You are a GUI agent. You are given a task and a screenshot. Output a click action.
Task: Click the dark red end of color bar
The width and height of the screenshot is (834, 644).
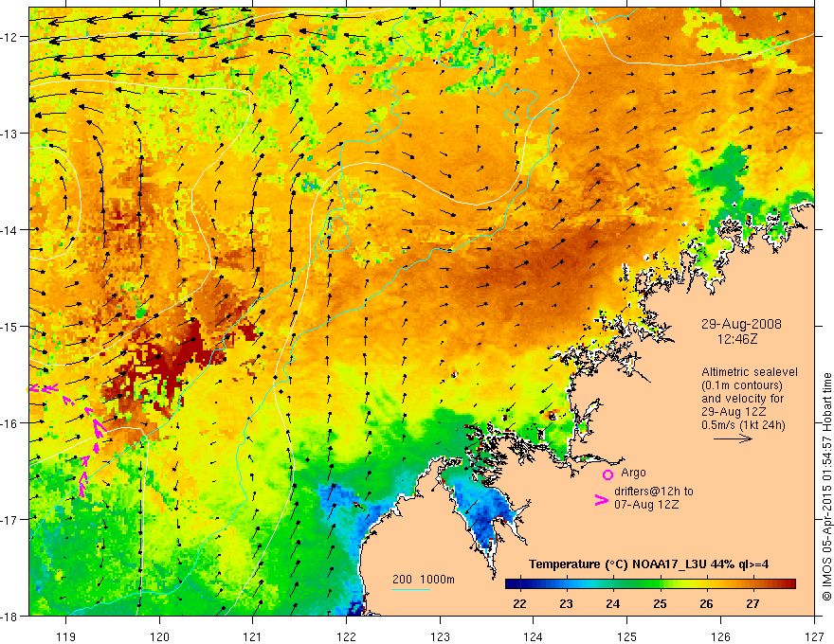click(790, 583)
